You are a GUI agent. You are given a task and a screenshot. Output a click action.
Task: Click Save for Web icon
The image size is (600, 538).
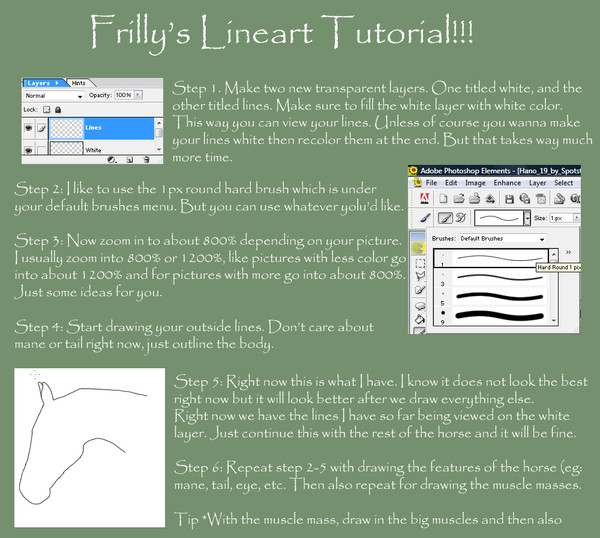point(525,199)
